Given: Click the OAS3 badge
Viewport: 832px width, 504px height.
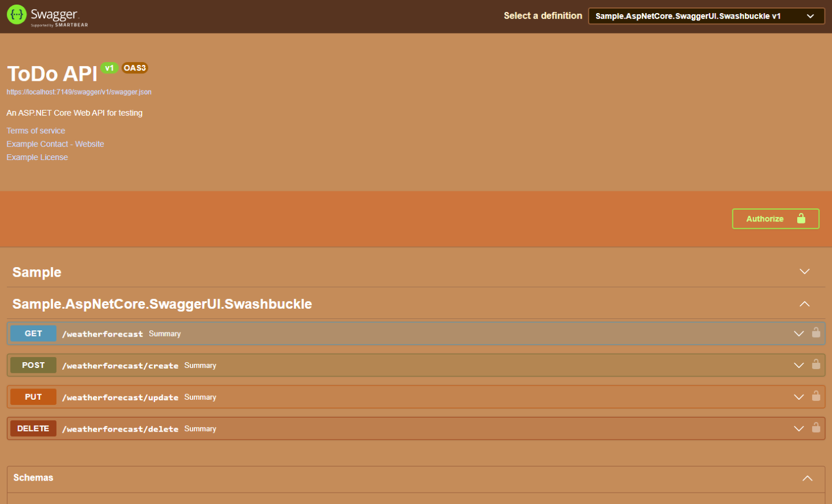Looking at the screenshot, I should tap(135, 68).
